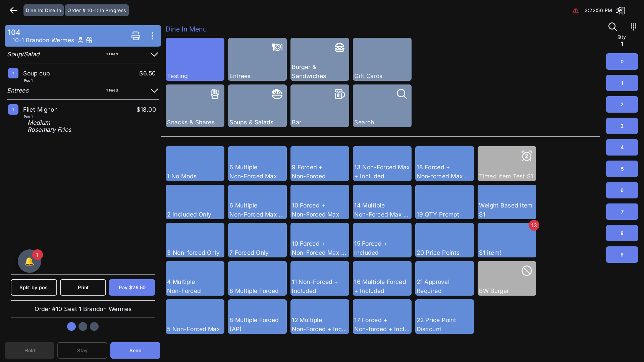The width and height of the screenshot is (644, 362).
Task: Open the three-dot order options menu
Action: tap(152, 36)
